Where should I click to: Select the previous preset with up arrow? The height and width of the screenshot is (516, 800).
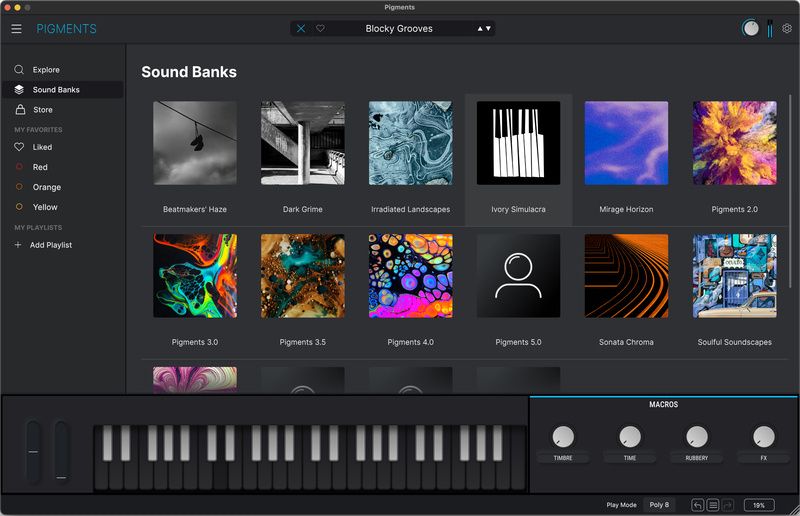pos(480,29)
